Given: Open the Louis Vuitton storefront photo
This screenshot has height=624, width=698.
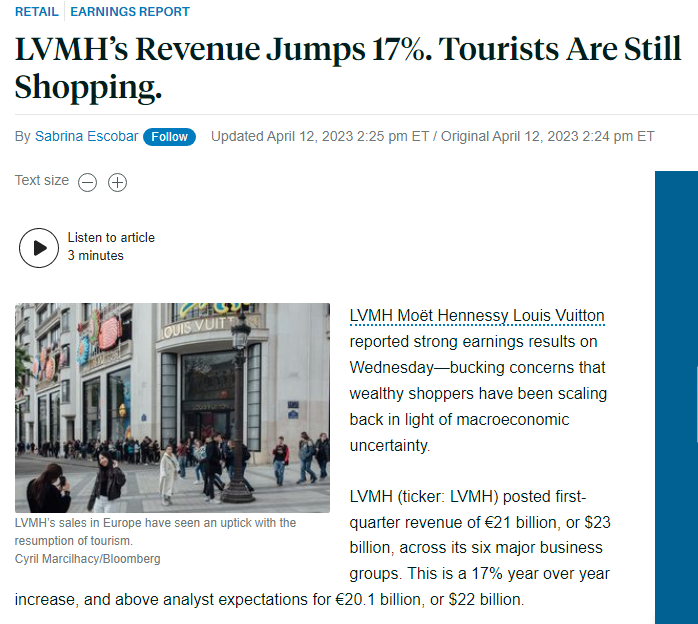Looking at the screenshot, I should 172,408.
